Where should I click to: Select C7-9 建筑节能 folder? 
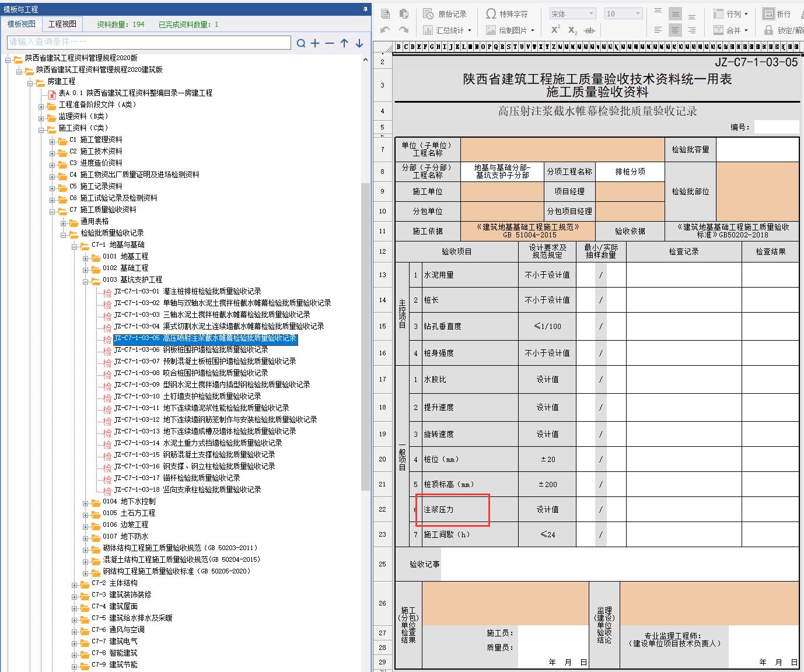114,664
